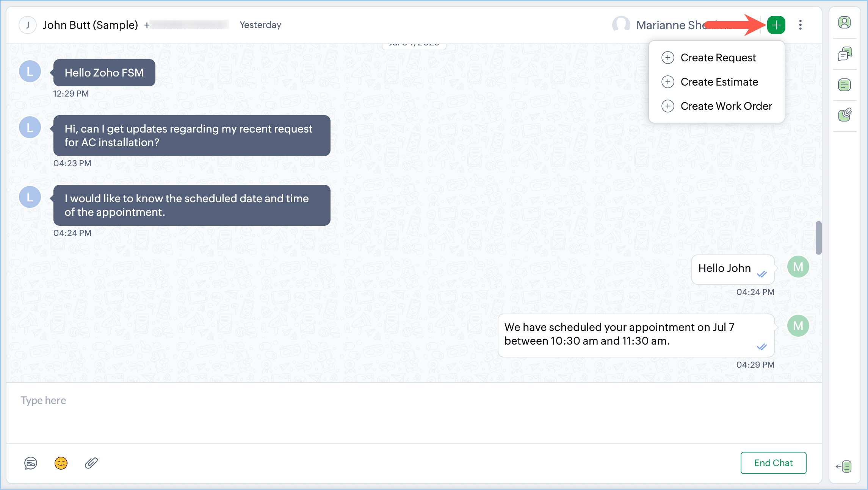Open notes icon in right sidebar
Screen dimensions: 868x490
(844, 85)
